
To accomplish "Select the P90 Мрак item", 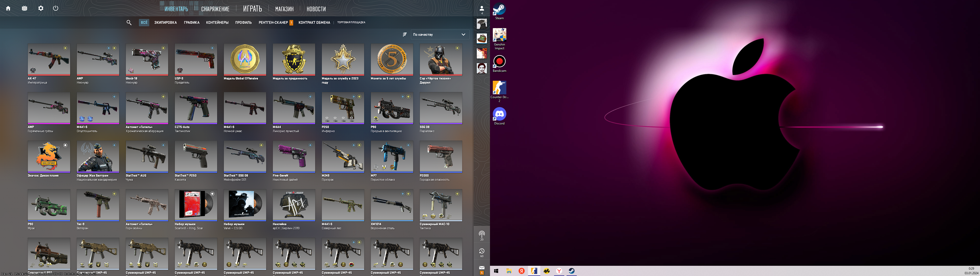I will [x=49, y=210].
